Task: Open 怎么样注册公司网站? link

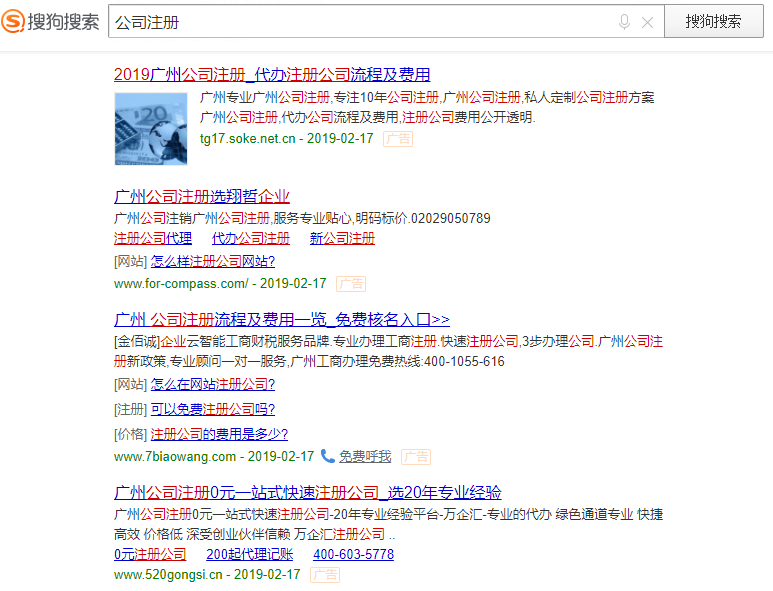Action: (x=212, y=261)
